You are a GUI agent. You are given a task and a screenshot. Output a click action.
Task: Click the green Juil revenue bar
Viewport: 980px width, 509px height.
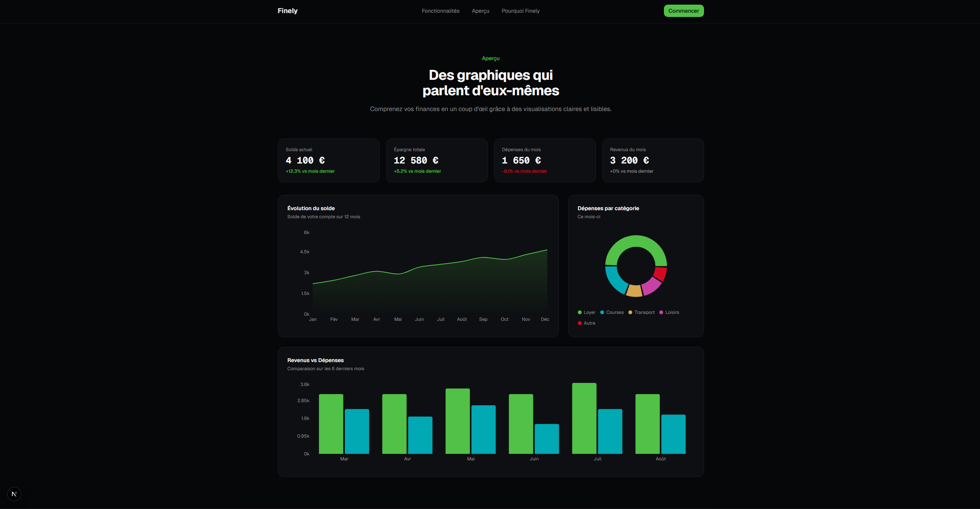pyautogui.click(x=584, y=418)
